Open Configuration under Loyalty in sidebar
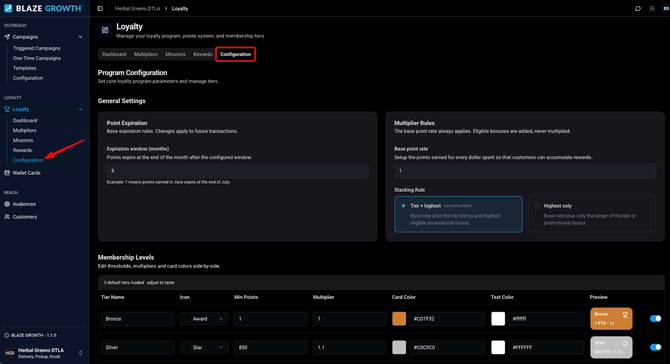Image resolution: width=670 pixels, height=364 pixels. click(28, 160)
